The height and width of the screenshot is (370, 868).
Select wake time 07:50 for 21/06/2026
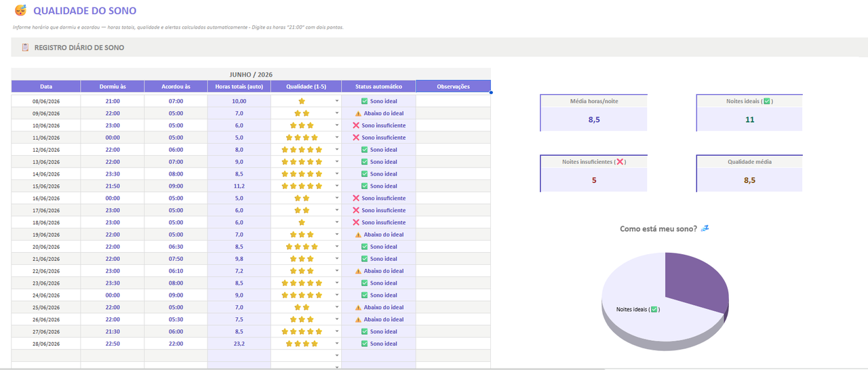click(176, 259)
